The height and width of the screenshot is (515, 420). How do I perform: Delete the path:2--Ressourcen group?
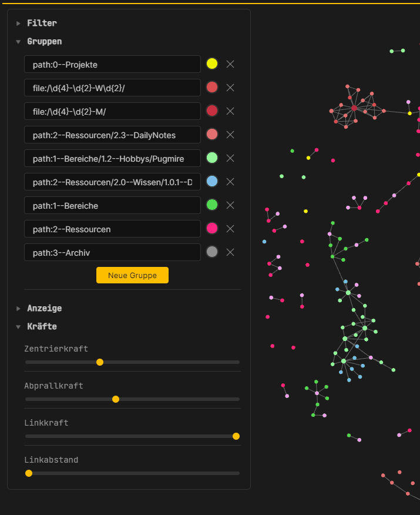tap(230, 229)
